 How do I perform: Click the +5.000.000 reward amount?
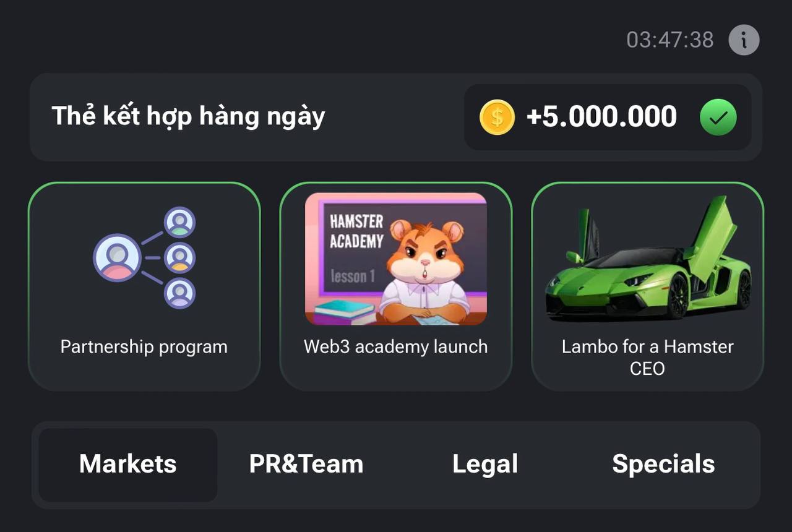(601, 117)
